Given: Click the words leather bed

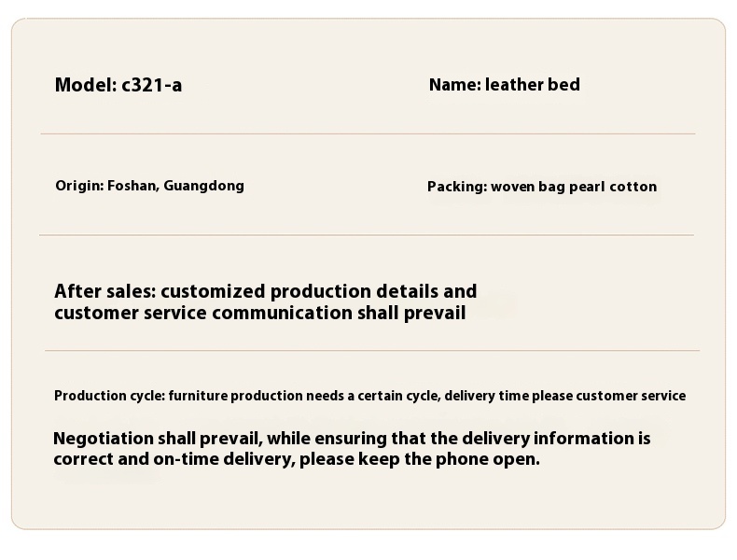Looking at the screenshot, I should (532, 85).
